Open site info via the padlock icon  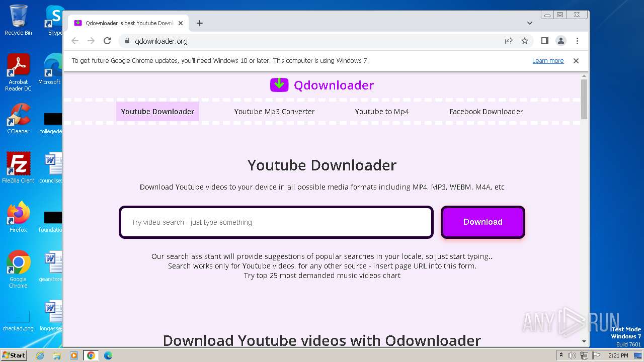[x=127, y=41]
